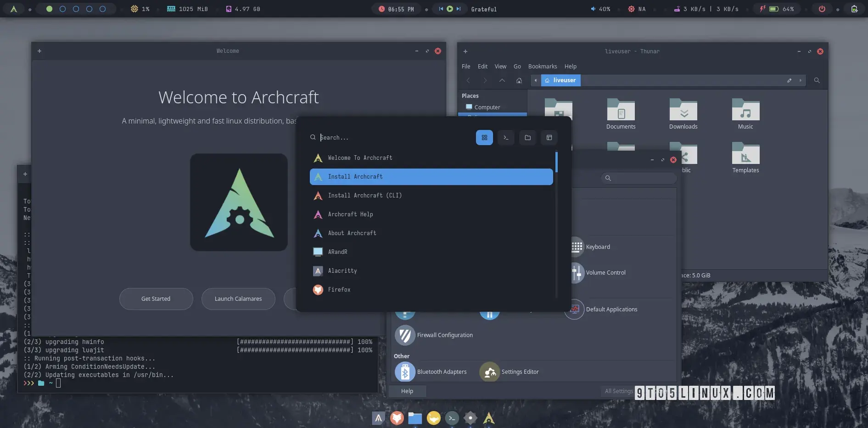The width and height of the screenshot is (868, 428).
Task: Click the RAM memory icon beside 1025 MiB
Action: pyautogui.click(x=171, y=9)
